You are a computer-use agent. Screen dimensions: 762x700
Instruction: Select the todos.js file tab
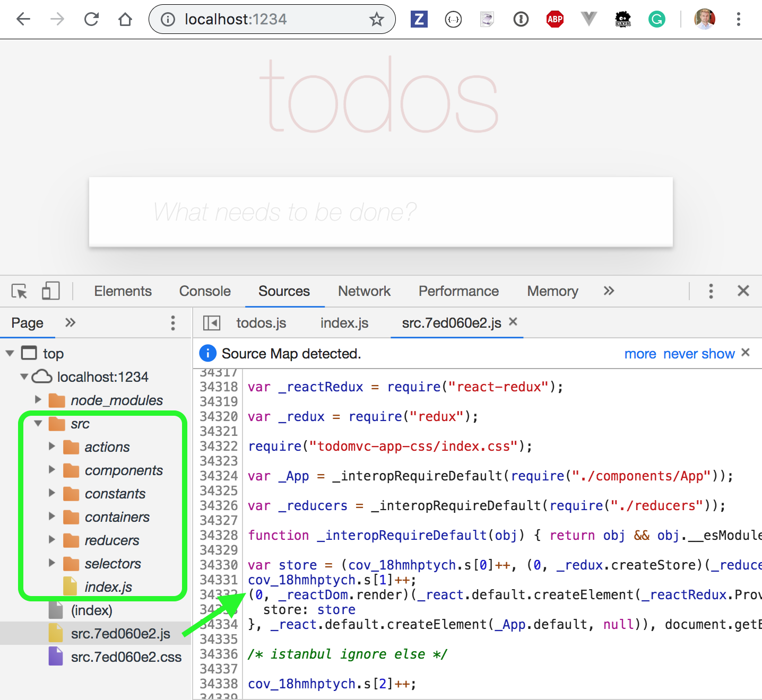point(261,322)
